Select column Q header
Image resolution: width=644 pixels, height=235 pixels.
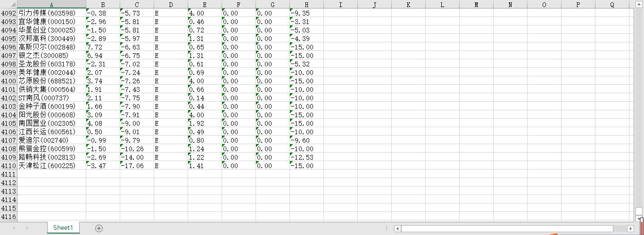pyautogui.click(x=612, y=4)
